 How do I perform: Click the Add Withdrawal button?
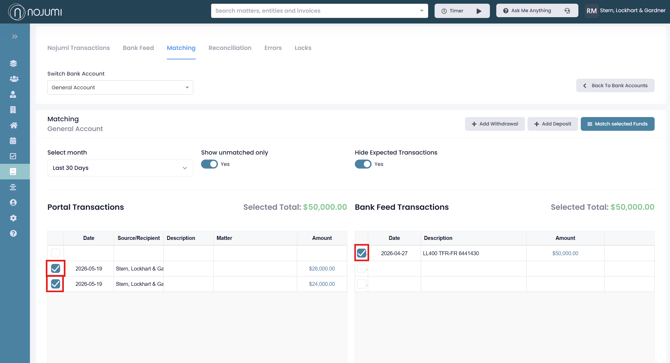point(495,124)
